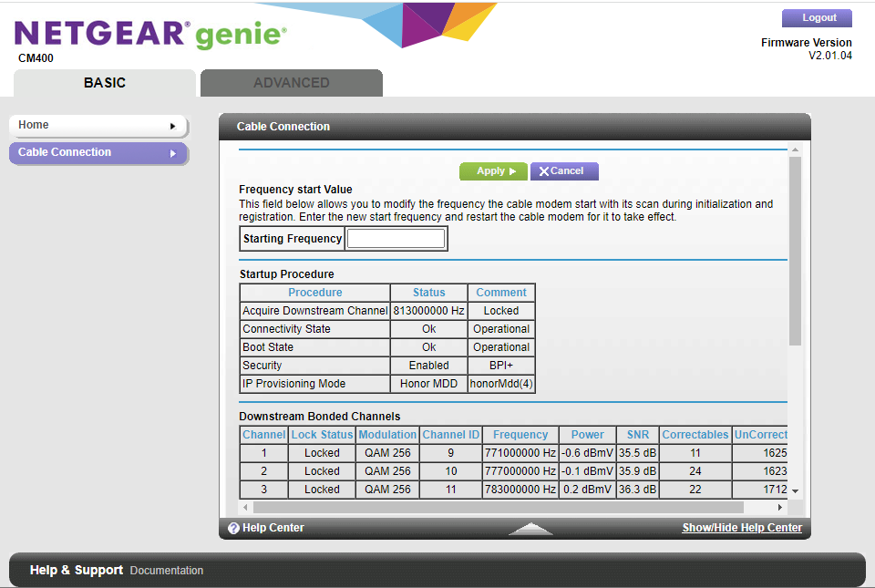Click the NETGEAR genie logo
Viewport: 875px width, 588px height.
point(150,35)
